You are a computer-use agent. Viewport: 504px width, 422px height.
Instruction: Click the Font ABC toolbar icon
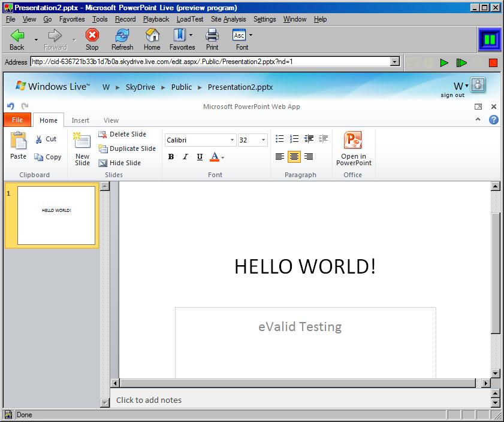coord(239,35)
